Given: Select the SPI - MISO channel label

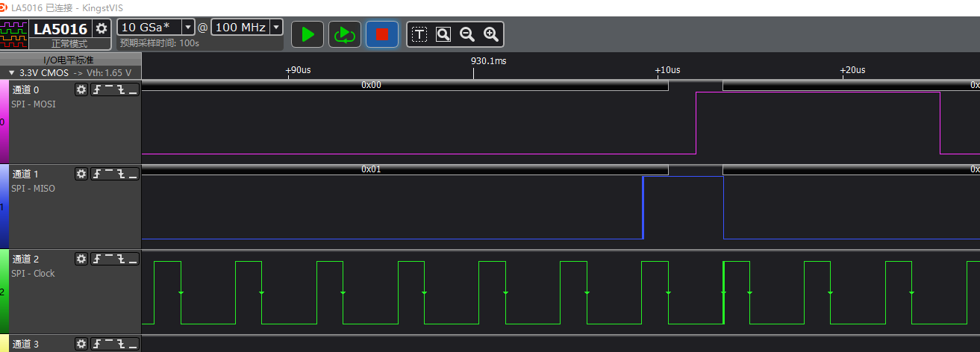Looking at the screenshot, I should coord(34,189).
